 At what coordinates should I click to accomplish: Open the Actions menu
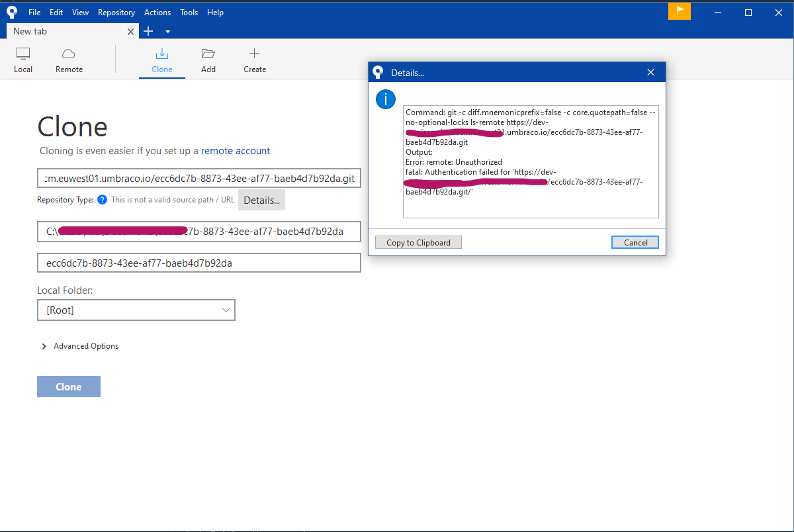point(157,13)
